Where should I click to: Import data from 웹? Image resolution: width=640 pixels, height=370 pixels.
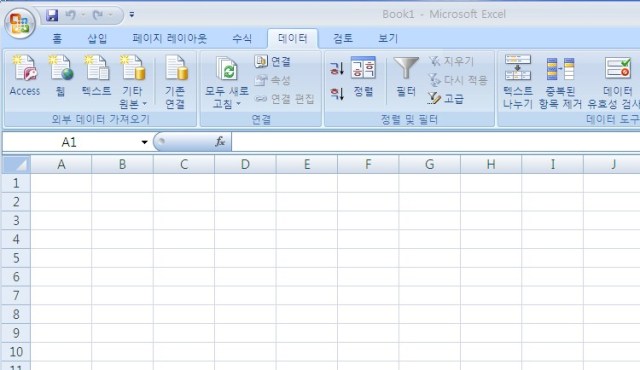(x=61, y=76)
